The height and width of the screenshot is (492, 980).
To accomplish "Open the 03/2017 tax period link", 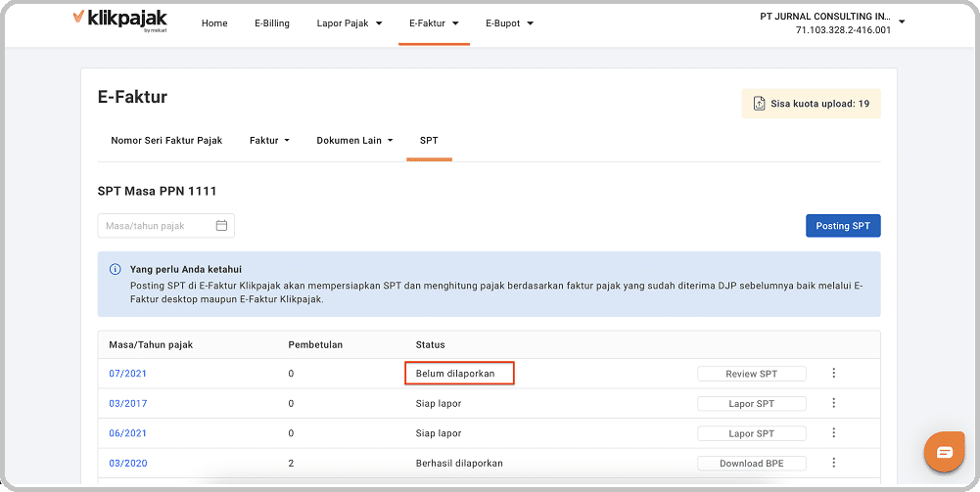I will [128, 404].
